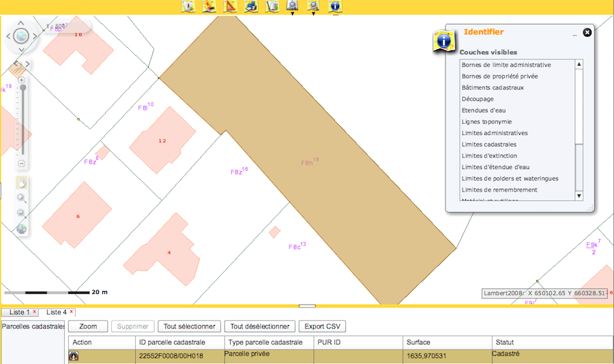Close the Identifier panel

[587, 33]
